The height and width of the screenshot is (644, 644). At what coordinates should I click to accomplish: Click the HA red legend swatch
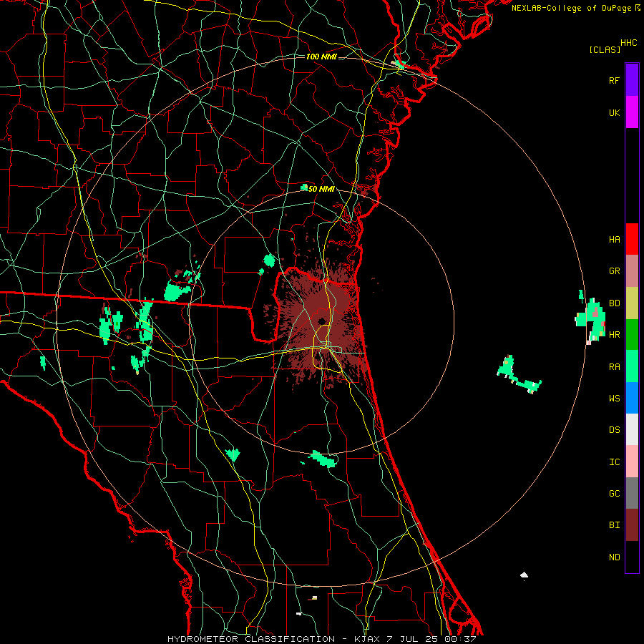(x=632, y=239)
